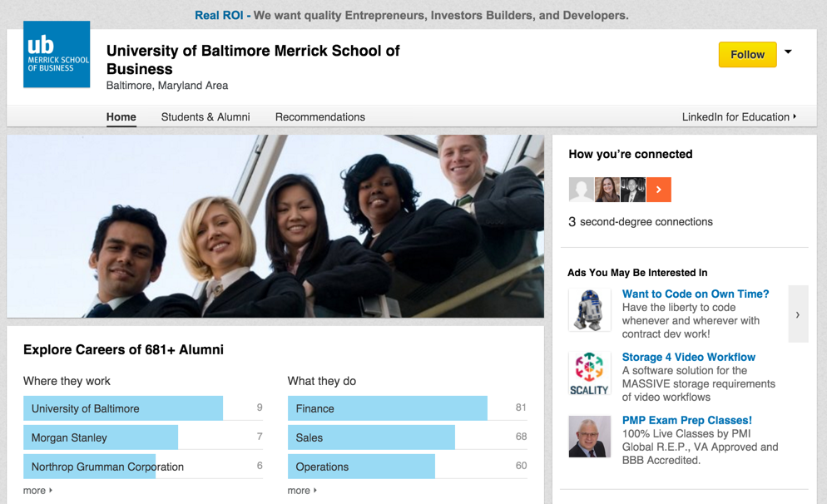The width and height of the screenshot is (827, 504).
Task: Click the R2-D2 robot ad image
Action: tap(590, 310)
